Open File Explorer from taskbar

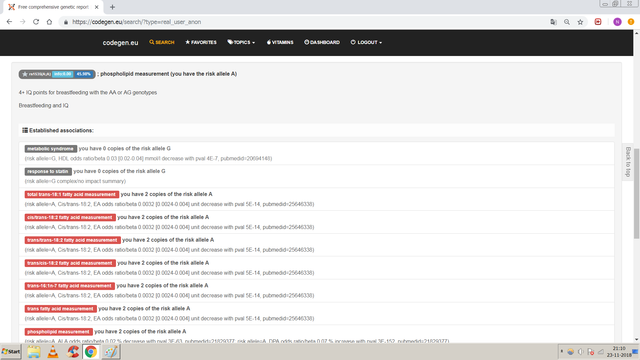coord(33,351)
